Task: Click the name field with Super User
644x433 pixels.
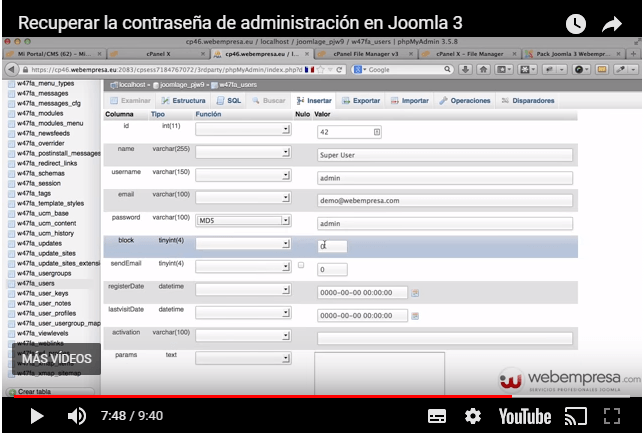Action: click(445, 155)
